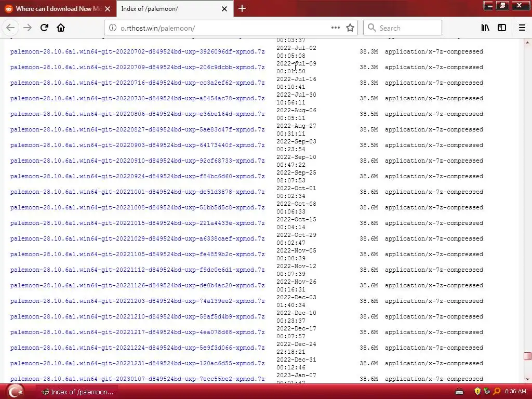Download palemoon git-20220716 xpmod.7z

(137, 83)
